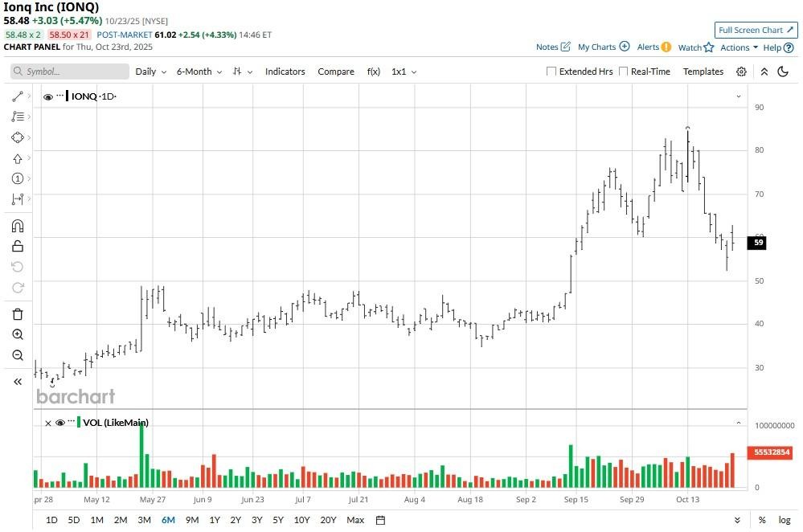Image resolution: width=803 pixels, height=532 pixels.
Task: Hide the IONQ price series visibility eye
Action: (48, 96)
